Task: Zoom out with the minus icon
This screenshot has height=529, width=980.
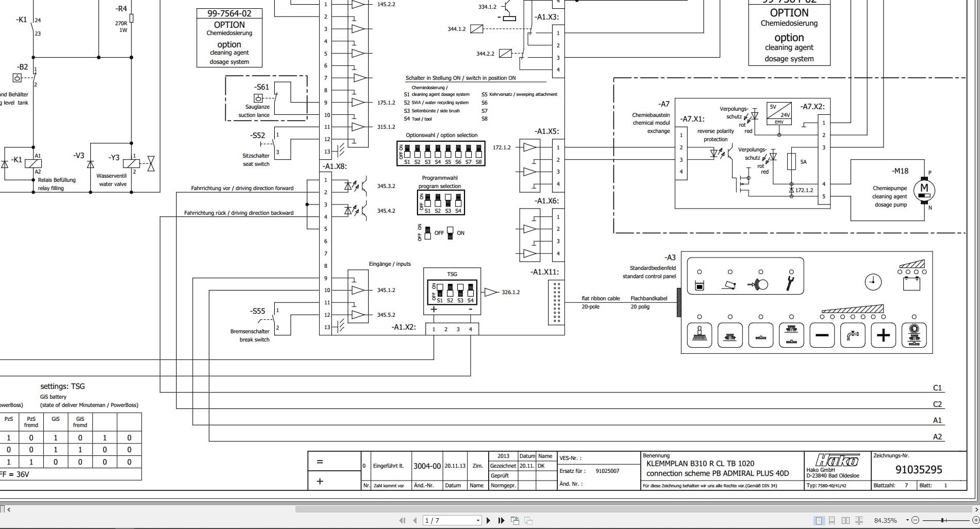Action: [x=916, y=520]
